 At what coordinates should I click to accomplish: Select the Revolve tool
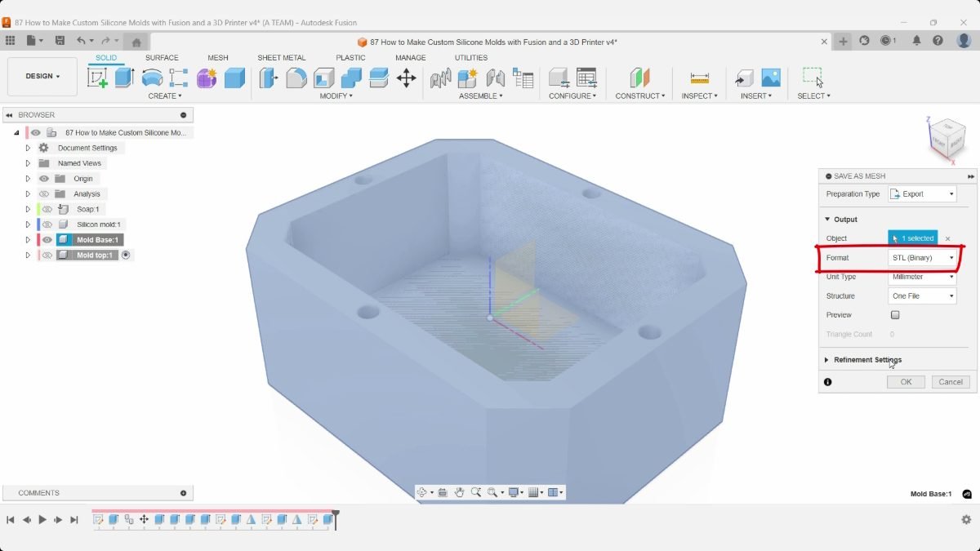pyautogui.click(x=152, y=78)
